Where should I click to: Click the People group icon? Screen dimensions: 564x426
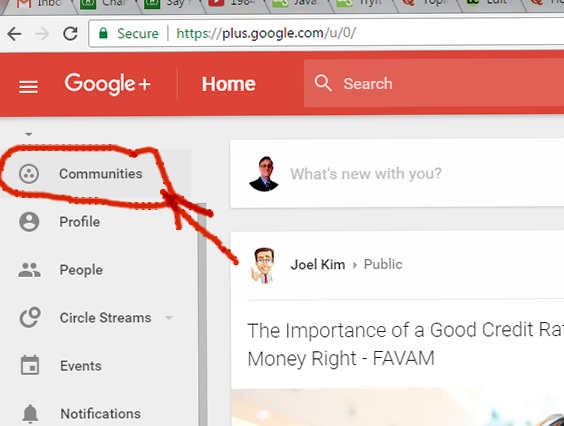click(29, 270)
